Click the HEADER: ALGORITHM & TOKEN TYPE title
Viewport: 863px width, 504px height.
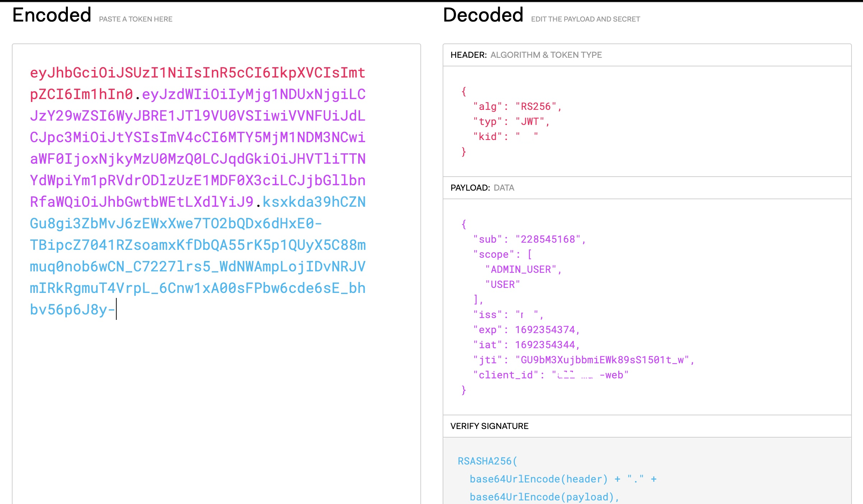(x=526, y=55)
